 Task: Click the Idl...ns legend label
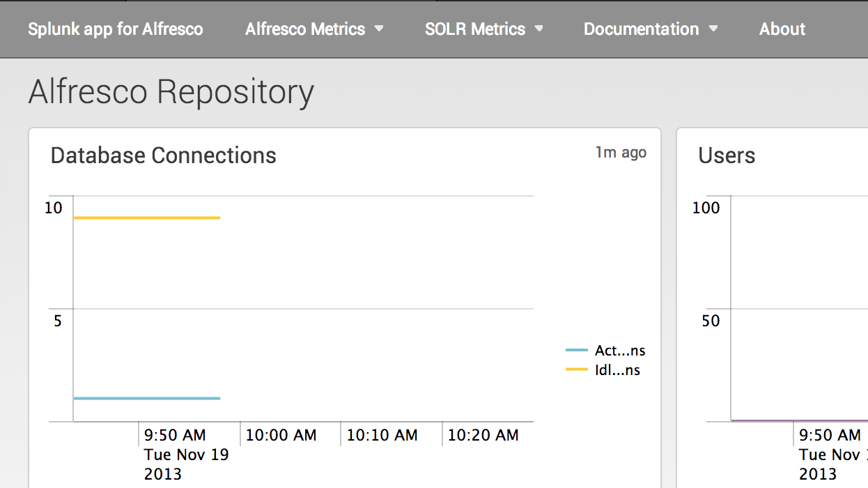617,370
